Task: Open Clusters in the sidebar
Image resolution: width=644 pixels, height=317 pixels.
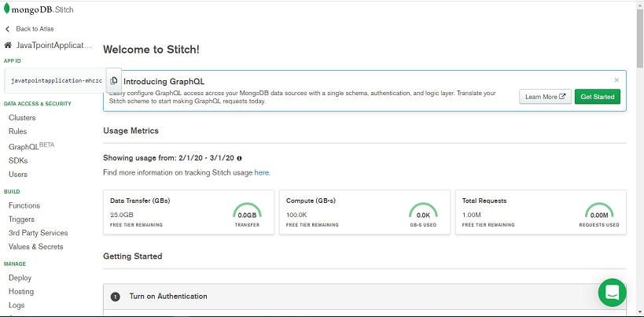Action: point(22,117)
